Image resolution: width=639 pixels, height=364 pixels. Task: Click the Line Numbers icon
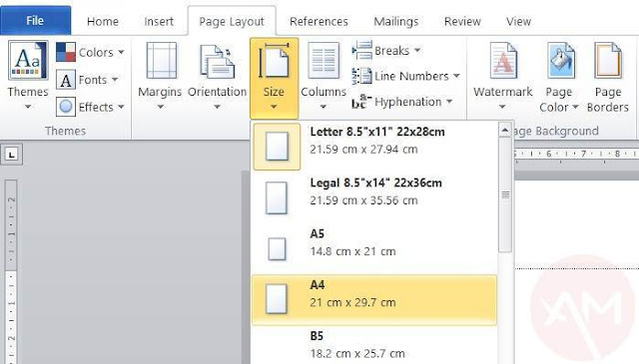(361, 76)
